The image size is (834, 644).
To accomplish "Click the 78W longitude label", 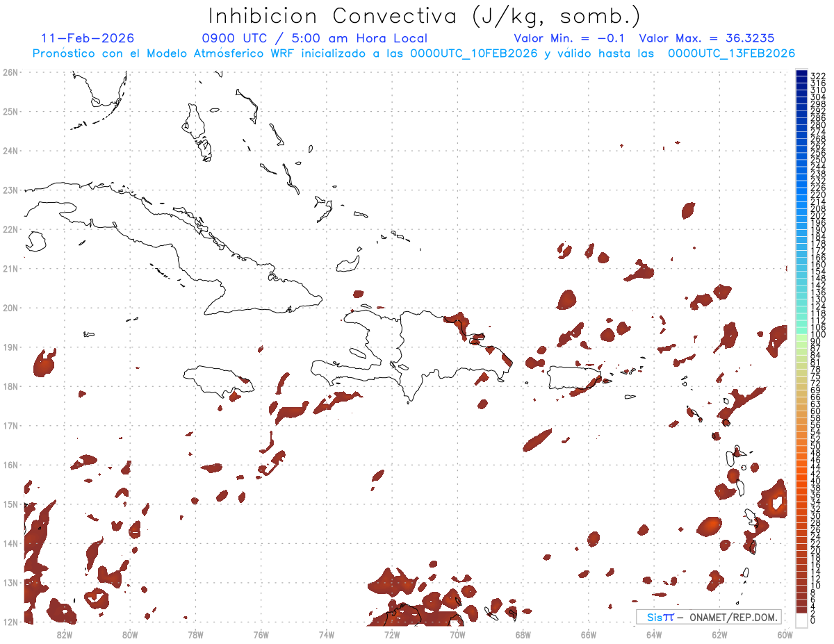I will click(x=195, y=634).
